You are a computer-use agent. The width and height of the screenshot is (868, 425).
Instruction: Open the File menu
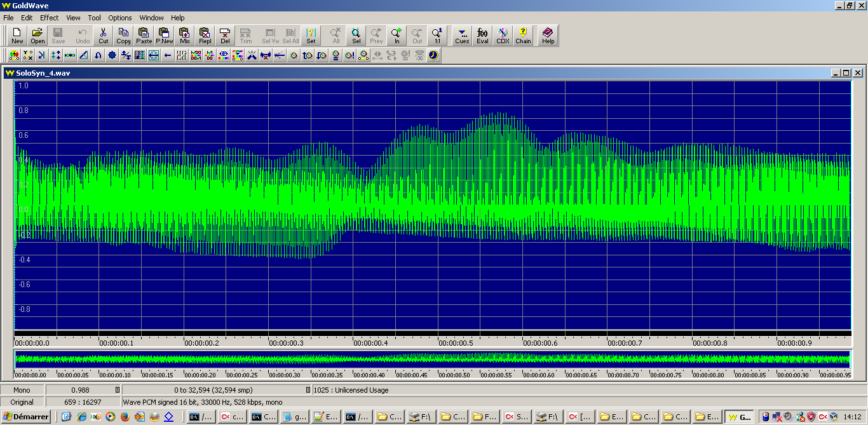pos(8,18)
